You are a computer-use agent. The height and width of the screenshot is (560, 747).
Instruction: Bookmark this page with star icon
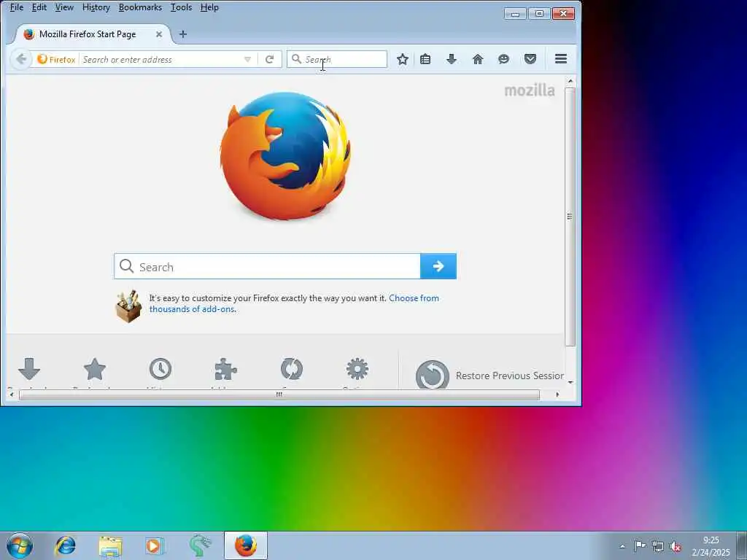click(403, 59)
